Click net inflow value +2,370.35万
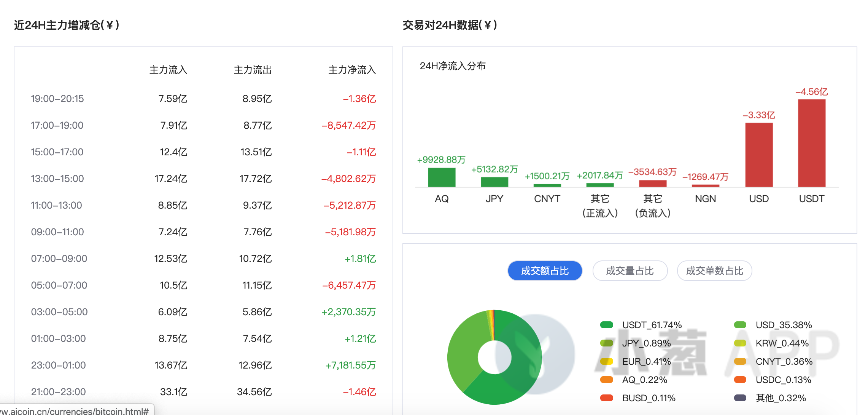 click(x=348, y=312)
